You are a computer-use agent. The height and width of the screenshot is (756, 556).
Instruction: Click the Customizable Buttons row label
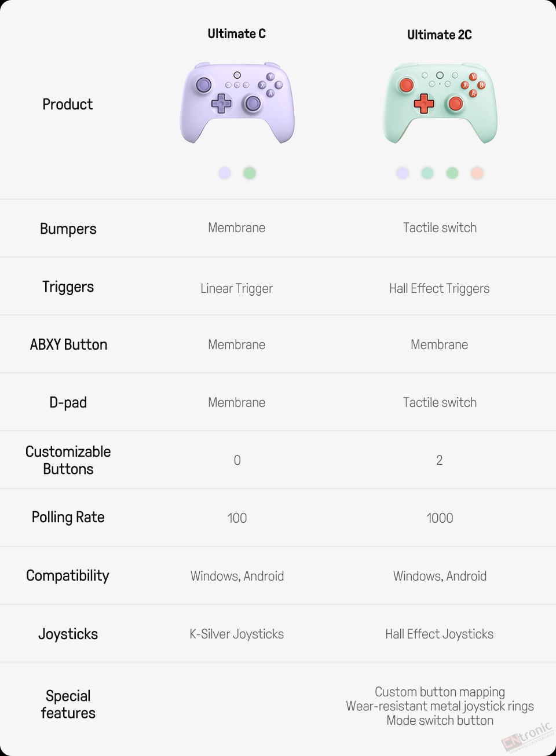[x=68, y=460]
